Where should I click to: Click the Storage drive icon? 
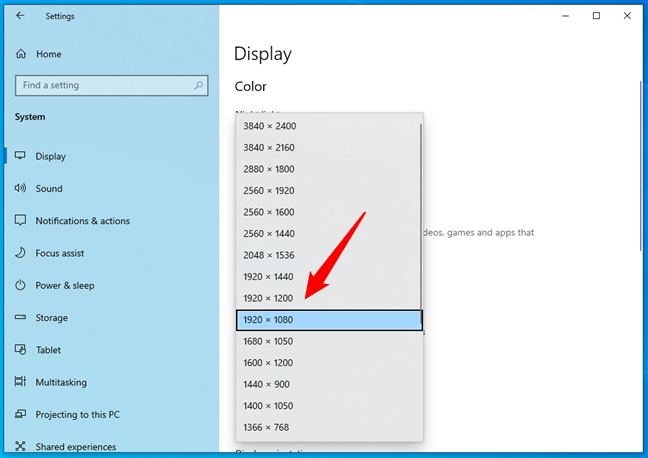[x=20, y=317]
